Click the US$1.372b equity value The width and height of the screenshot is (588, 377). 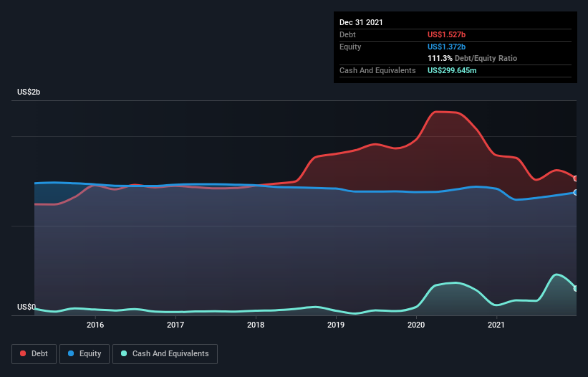coord(446,47)
